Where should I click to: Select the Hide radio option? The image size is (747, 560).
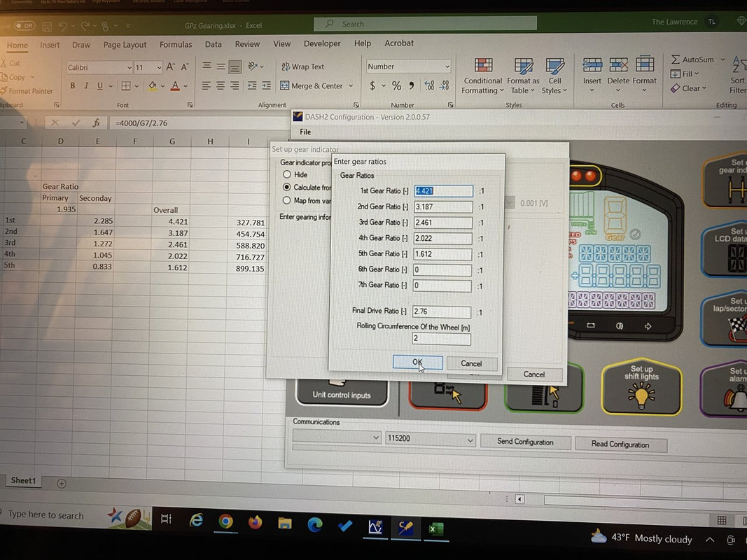(287, 174)
